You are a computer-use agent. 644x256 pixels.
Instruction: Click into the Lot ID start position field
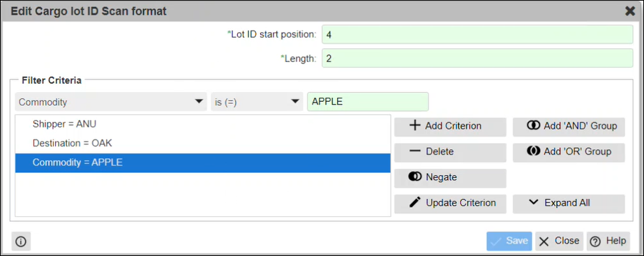coord(477,34)
